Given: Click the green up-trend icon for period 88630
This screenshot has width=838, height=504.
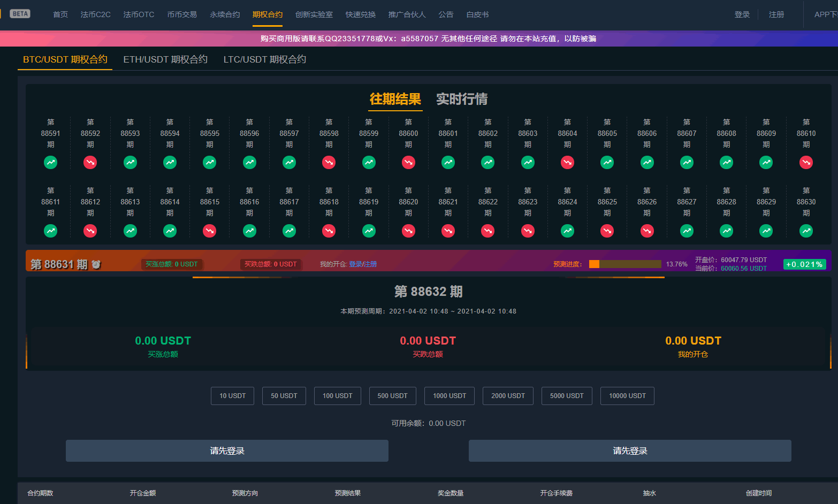Looking at the screenshot, I should 806,231.
